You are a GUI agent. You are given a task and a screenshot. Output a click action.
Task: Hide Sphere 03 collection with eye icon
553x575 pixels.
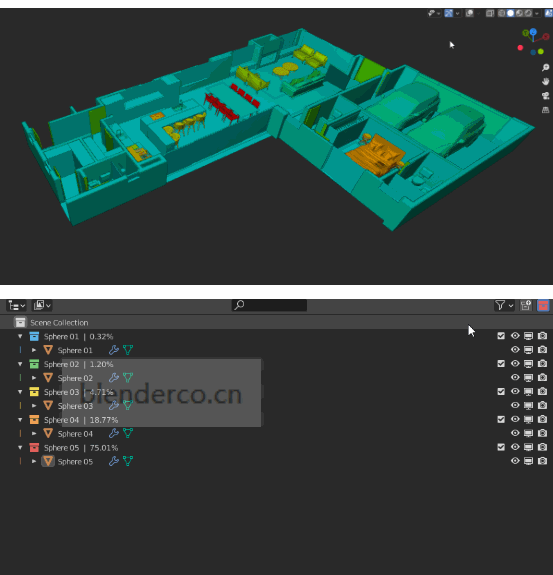[x=515, y=391]
